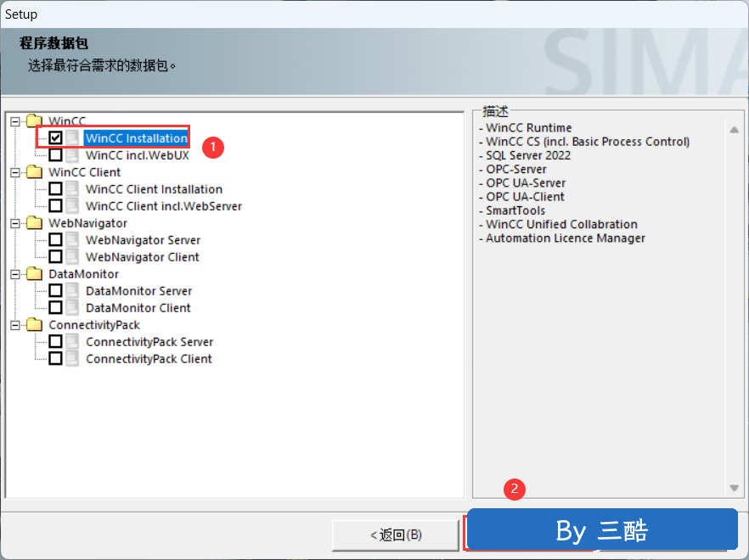749x560 pixels.
Task: Select the WebNavigator Client label
Action: click(143, 257)
